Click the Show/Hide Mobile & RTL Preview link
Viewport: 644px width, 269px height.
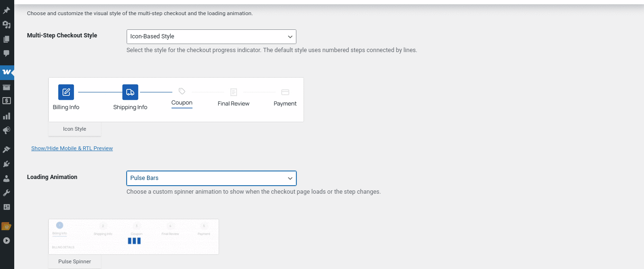pyautogui.click(x=72, y=148)
